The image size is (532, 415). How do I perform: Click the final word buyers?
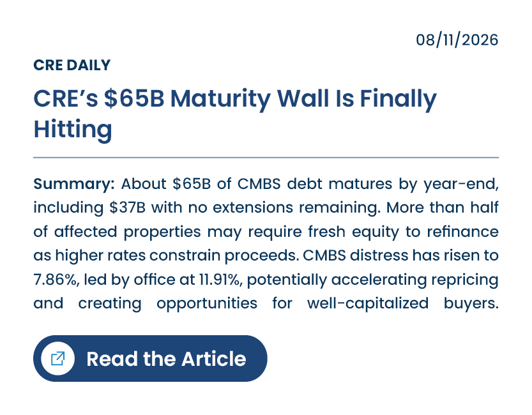[x=471, y=303]
